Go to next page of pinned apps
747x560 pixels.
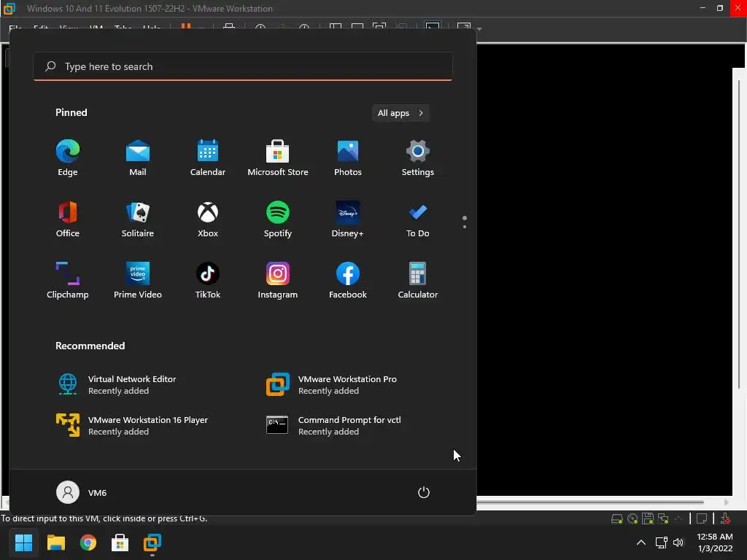pos(465,226)
